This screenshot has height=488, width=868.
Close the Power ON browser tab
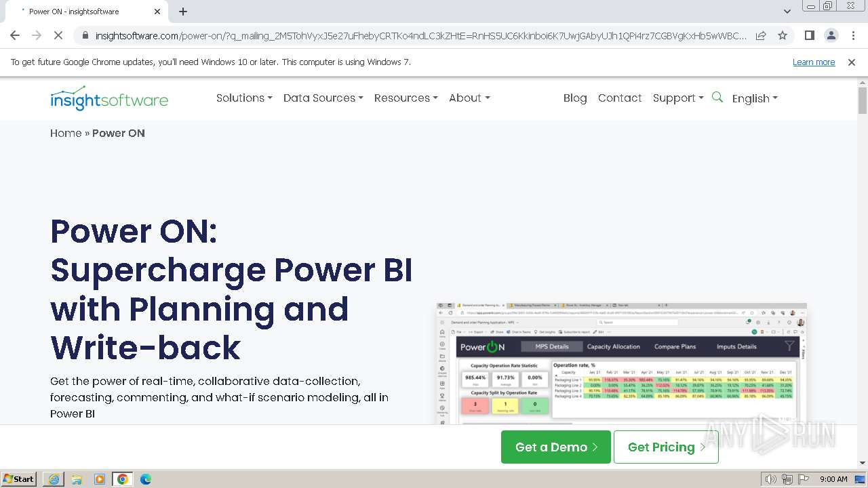pos(157,12)
